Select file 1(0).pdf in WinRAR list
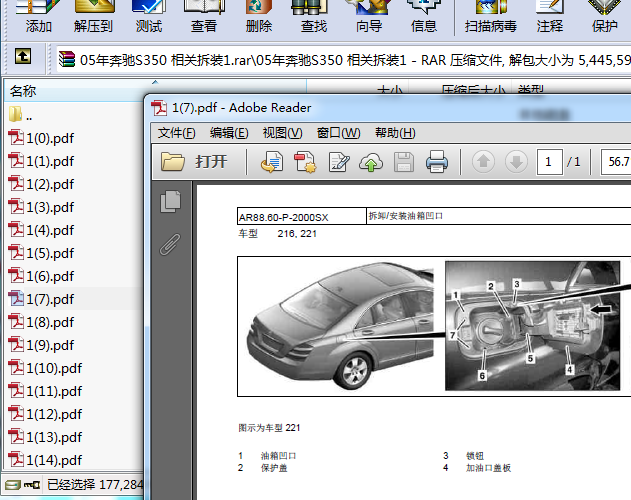This screenshot has width=631, height=500. (x=41, y=138)
